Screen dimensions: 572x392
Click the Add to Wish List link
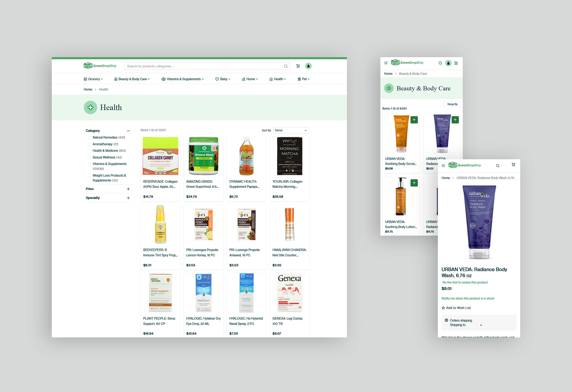point(456,308)
